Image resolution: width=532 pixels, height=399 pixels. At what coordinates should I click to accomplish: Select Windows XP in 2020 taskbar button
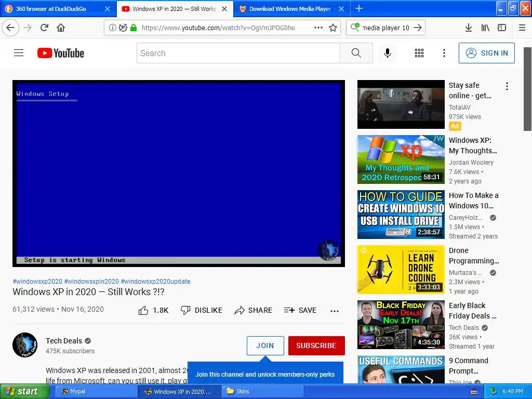tap(179, 391)
